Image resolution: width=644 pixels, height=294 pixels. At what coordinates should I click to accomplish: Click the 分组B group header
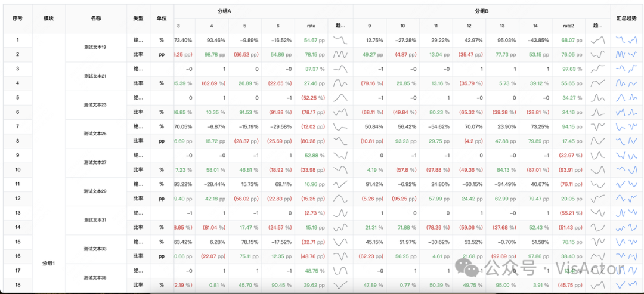tap(481, 11)
